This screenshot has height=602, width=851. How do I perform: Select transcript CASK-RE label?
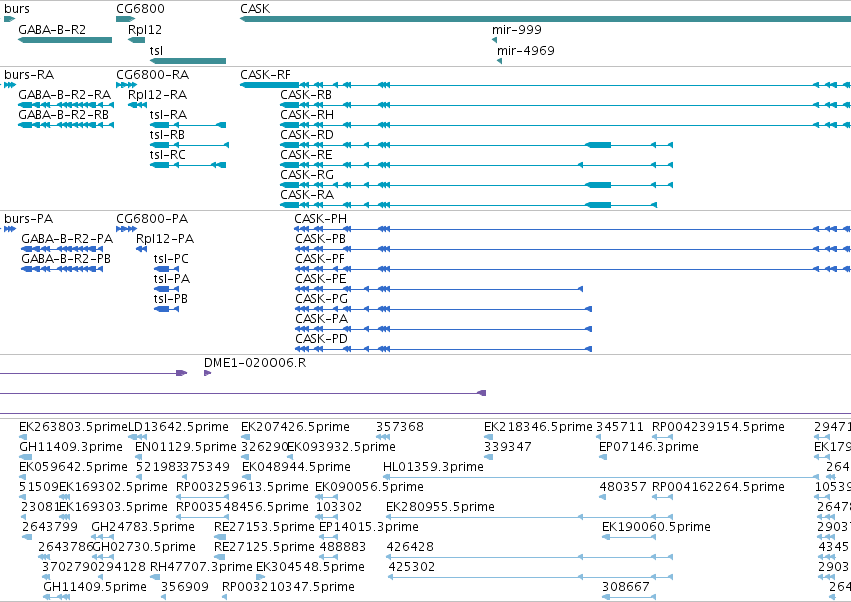click(x=306, y=155)
